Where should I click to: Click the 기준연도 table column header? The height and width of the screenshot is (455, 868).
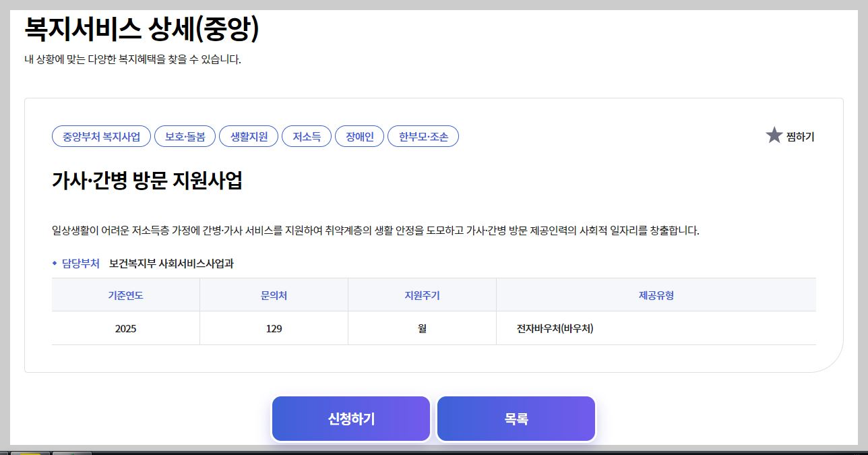[125, 295]
